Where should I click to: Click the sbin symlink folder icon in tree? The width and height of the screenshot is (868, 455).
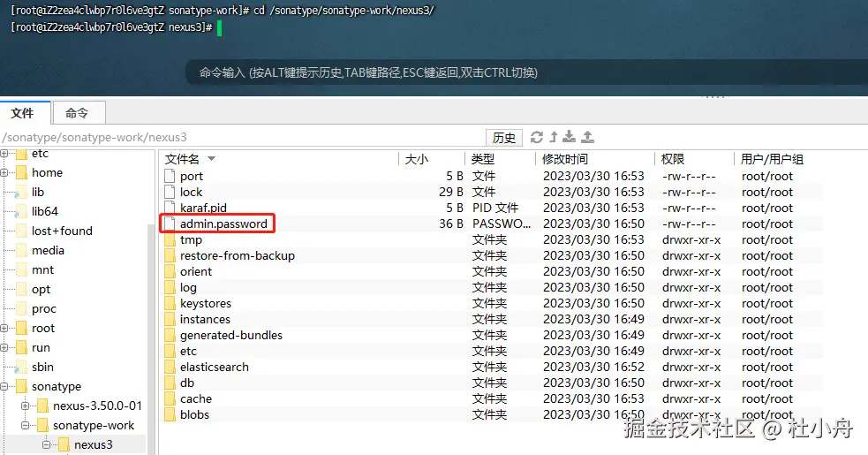21,367
